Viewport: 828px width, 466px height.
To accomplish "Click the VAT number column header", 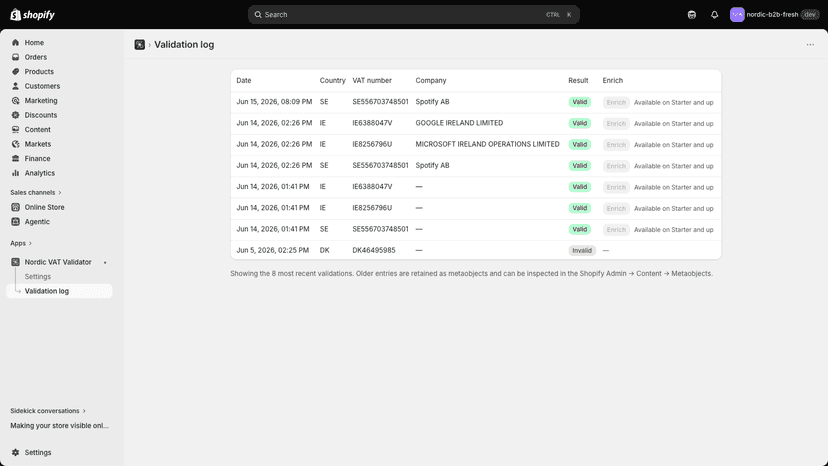I will point(372,80).
